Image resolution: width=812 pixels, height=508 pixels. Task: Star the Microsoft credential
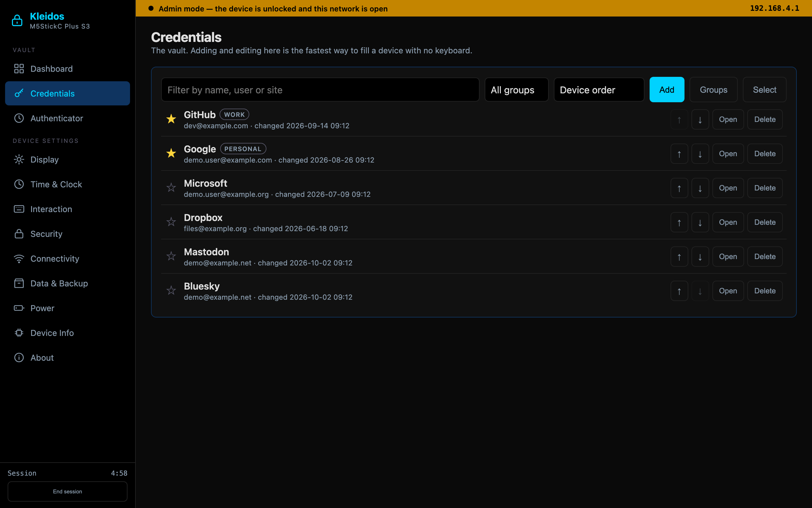click(x=171, y=187)
